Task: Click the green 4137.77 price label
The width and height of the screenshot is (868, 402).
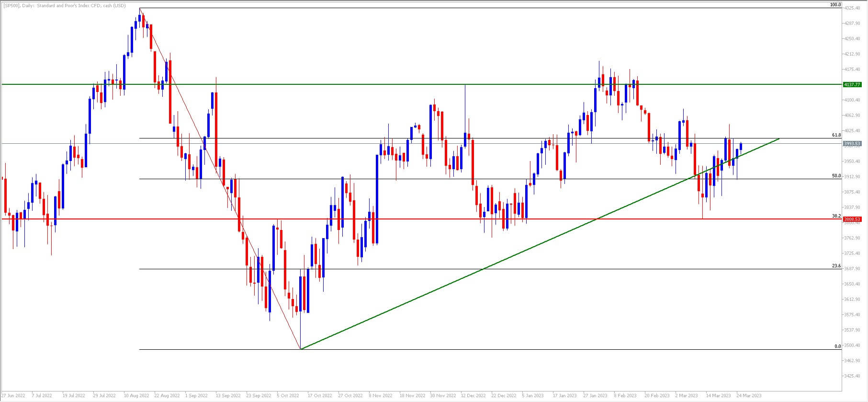Action: (x=852, y=84)
